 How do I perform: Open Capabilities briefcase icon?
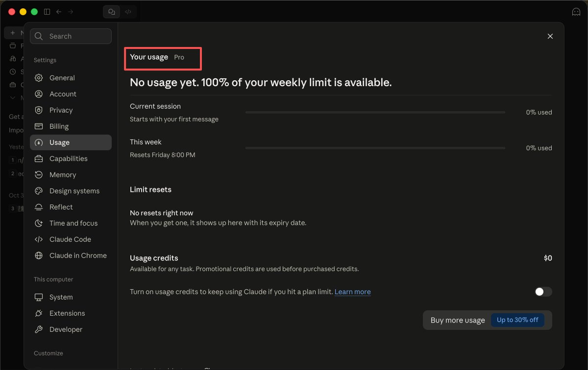(39, 159)
